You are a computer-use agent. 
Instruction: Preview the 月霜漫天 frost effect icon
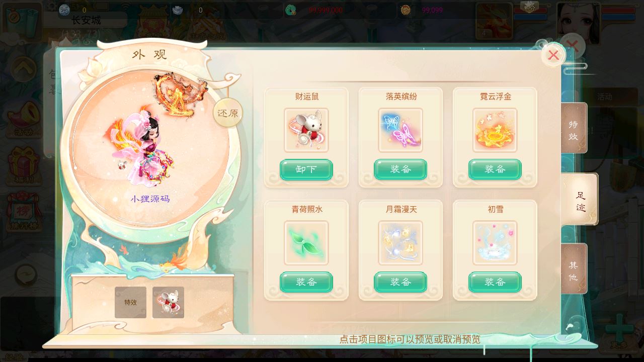pos(400,243)
